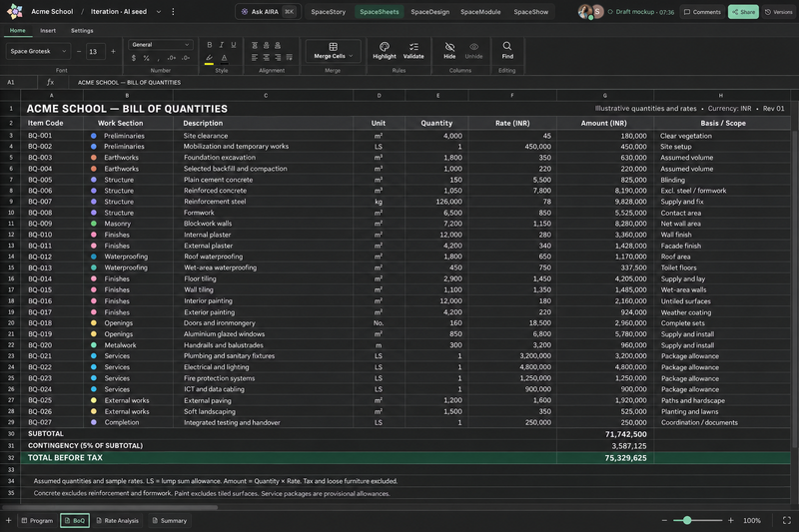
Task: Switch to the Settings ribbon tab
Action: [82, 31]
